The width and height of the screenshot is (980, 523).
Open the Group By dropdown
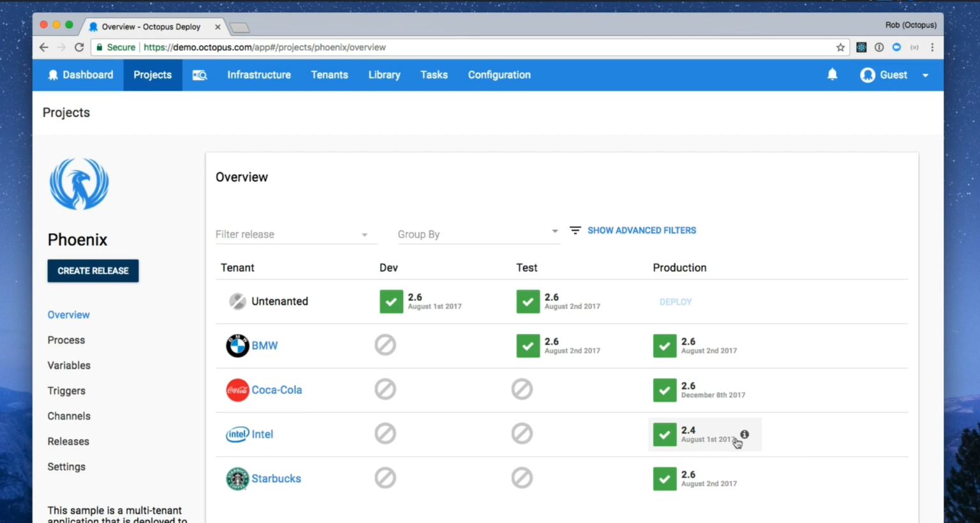[x=479, y=234]
